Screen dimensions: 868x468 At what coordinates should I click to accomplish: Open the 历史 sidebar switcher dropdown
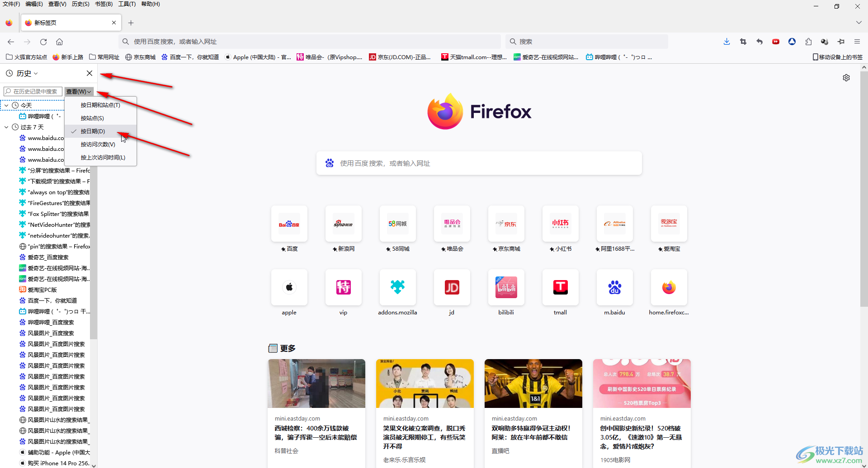coord(22,73)
